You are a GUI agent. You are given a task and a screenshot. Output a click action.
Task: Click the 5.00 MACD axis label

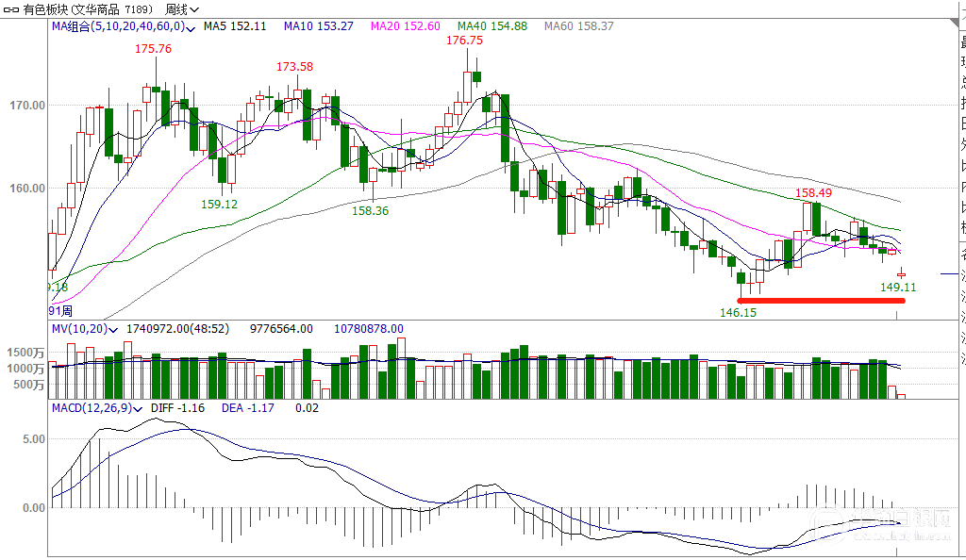[x=34, y=439]
